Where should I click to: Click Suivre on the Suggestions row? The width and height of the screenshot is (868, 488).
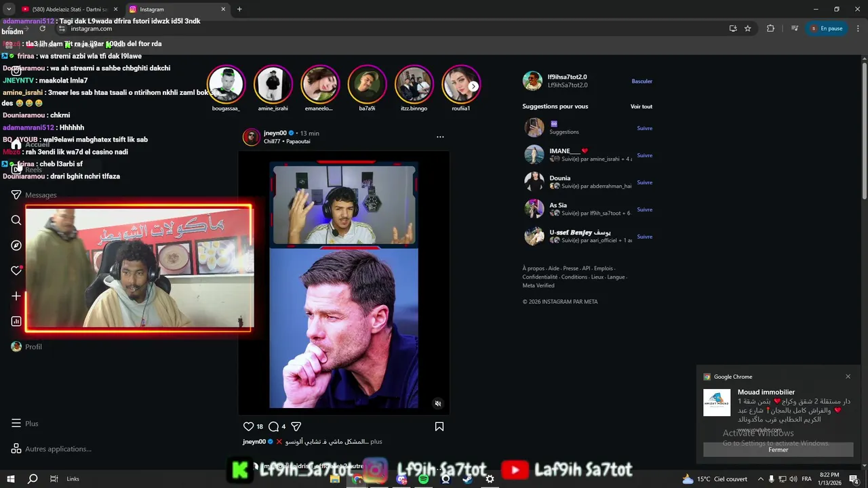[x=644, y=128]
